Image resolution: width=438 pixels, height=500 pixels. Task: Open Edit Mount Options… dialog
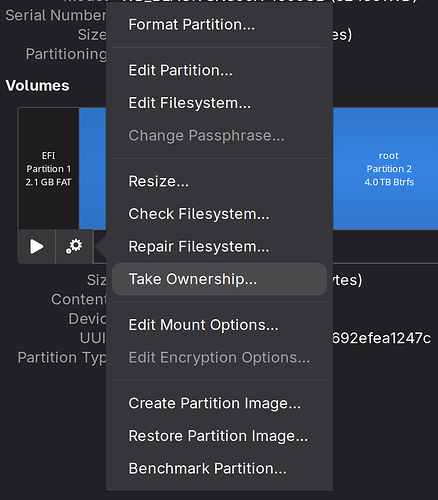(x=219, y=325)
